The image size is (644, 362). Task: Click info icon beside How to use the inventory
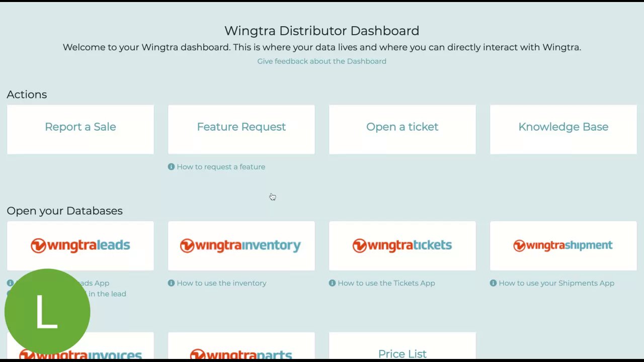click(x=171, y=283)
